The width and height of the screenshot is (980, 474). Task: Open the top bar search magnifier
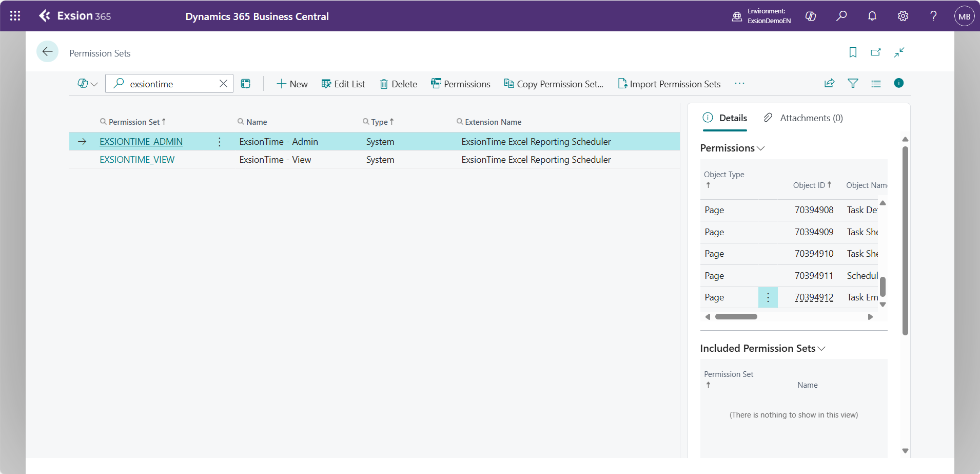[841, 16]
